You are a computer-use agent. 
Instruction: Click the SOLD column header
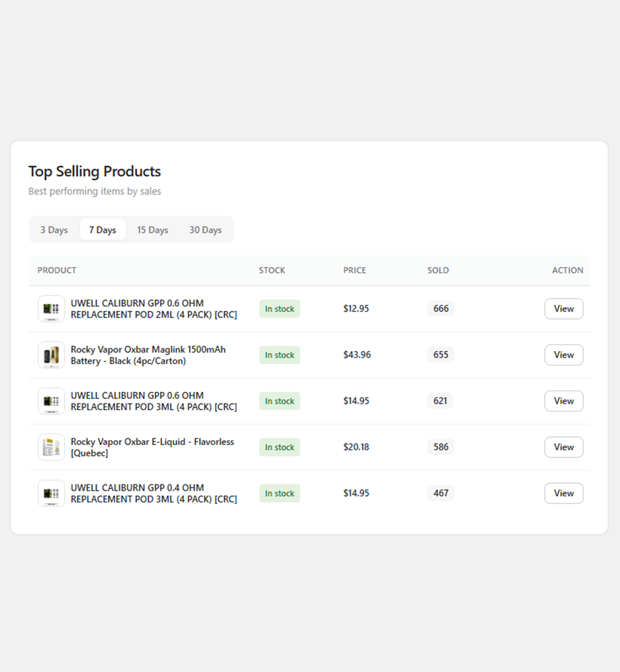coord(438,270)
